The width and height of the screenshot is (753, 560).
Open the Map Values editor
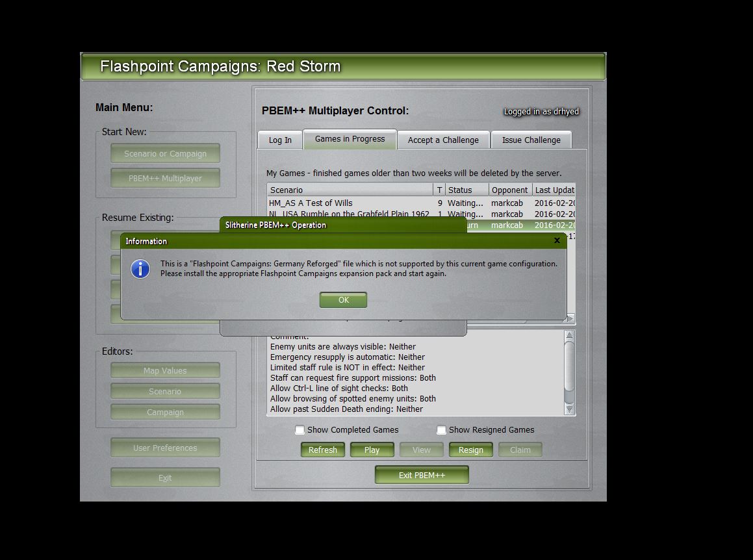[165, 371]
